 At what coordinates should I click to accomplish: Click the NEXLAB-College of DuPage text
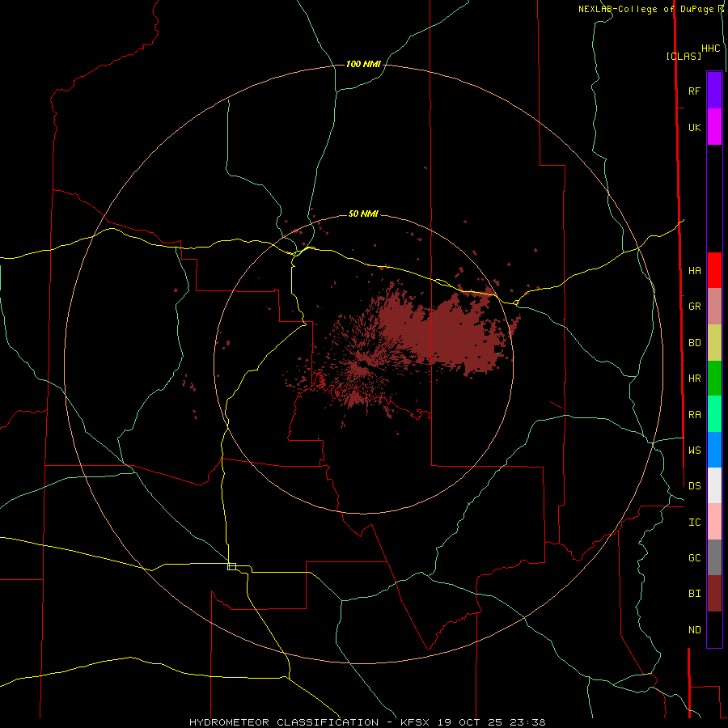(x=645, y=9)
